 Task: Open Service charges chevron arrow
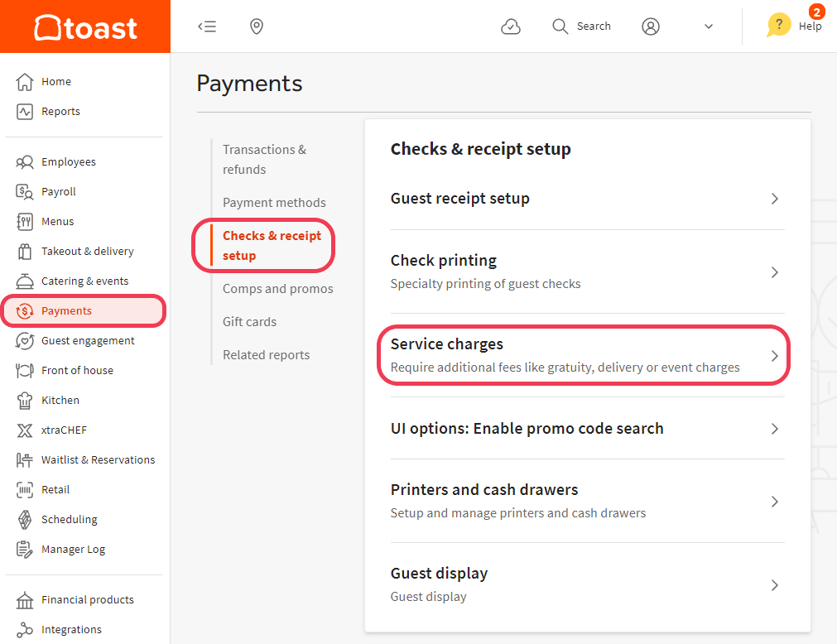[x=775, y=356]
